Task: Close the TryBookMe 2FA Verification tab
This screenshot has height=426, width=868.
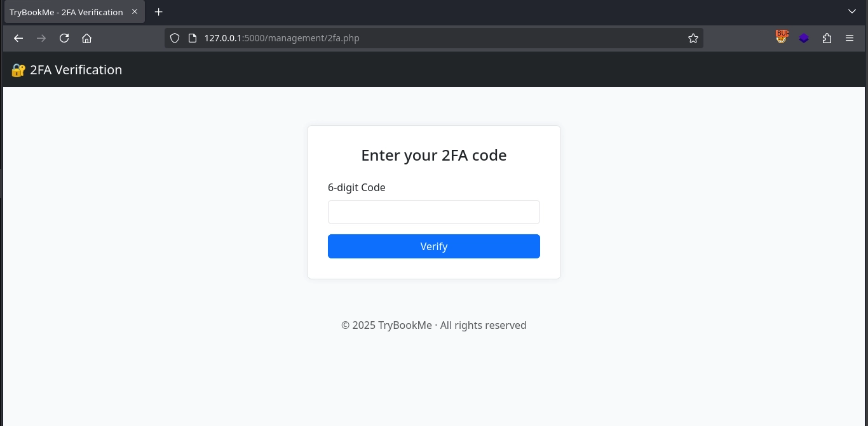Action: point(135,11)
